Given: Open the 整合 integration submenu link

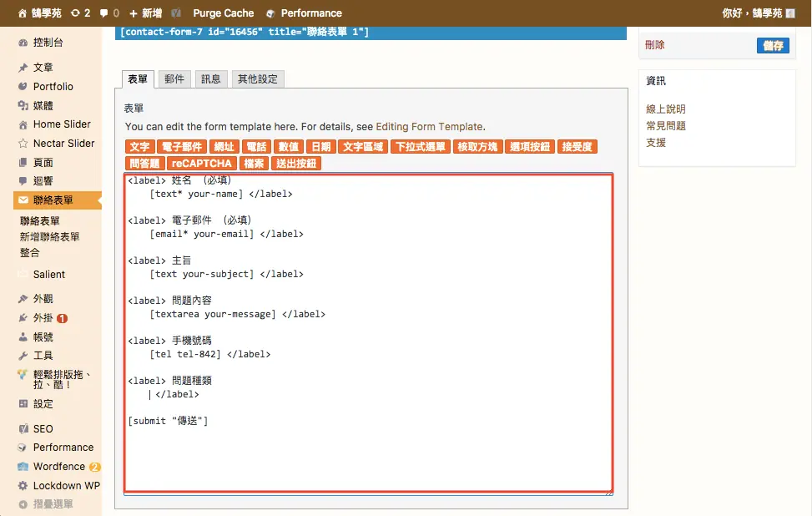Looking at the screenshot, I should click(30, 253).
